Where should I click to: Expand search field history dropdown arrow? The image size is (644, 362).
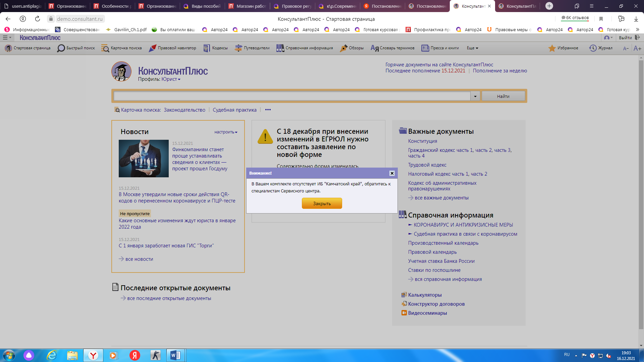tap(475, 97)
